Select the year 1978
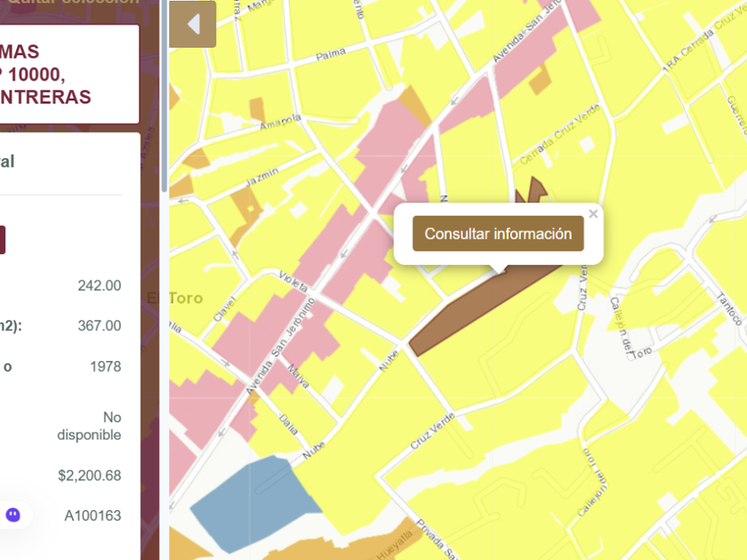 [x=105, y=366]
